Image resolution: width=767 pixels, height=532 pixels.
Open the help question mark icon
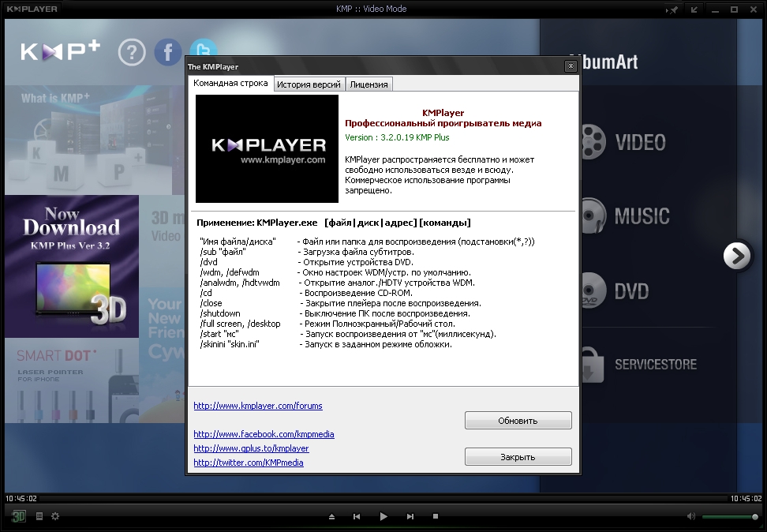[132, 52]
